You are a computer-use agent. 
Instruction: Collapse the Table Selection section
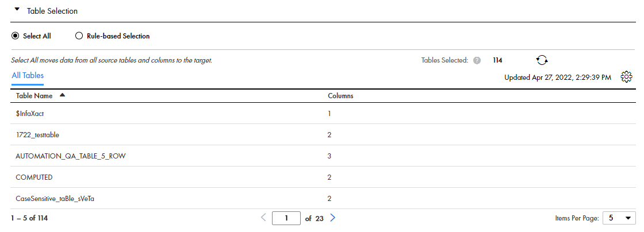pos(17,9)
